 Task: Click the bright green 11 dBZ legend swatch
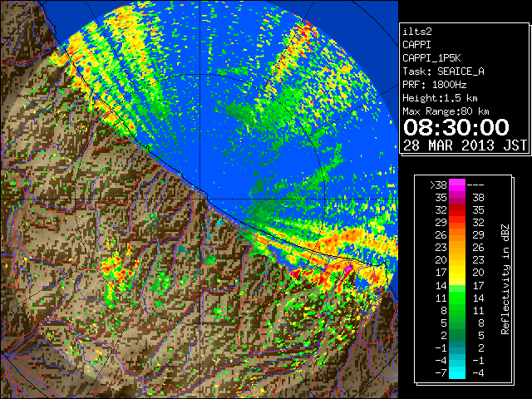457,298
